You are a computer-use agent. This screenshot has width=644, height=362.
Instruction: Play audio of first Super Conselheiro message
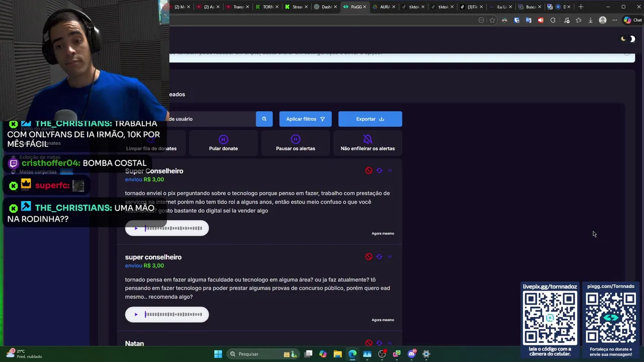(136, 228)
